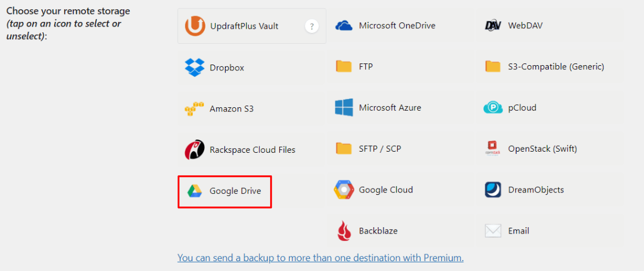644x271 pixels.
Task: Choose the Microsoft Azure windows icon
Action: pyautogui.click(x=344, y=108)
